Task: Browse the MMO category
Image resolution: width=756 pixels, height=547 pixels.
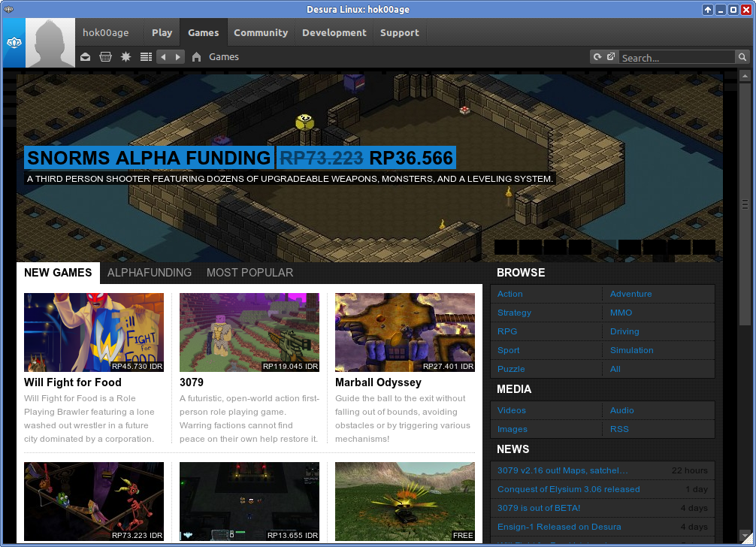Action: pyautogui.click(x=621, y=313)
